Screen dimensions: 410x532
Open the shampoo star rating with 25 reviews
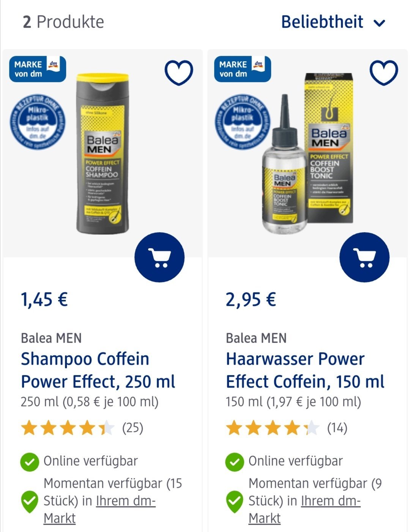pos(82,428)
